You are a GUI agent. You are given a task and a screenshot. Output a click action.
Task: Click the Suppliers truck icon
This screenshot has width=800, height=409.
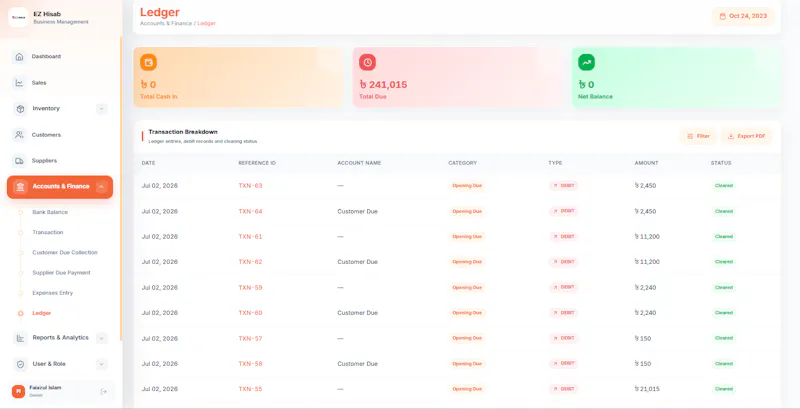pyautogui.click(x=19, y=161)
